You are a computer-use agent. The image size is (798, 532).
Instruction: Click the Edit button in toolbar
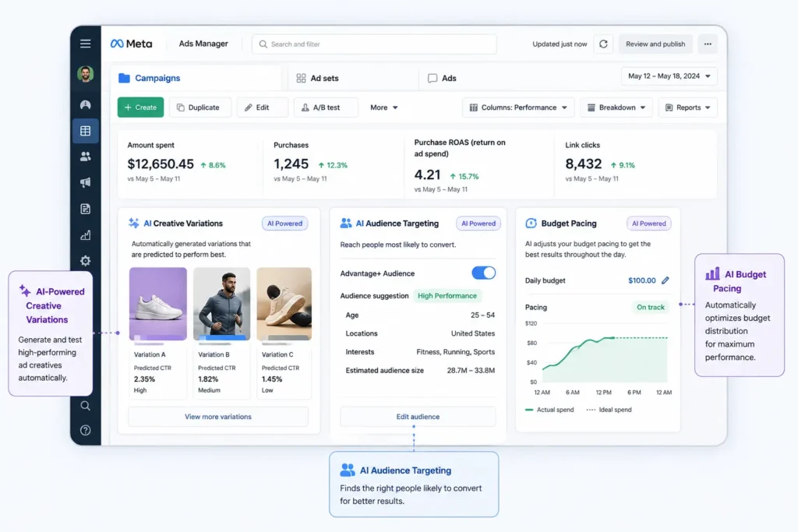(262, 107)
